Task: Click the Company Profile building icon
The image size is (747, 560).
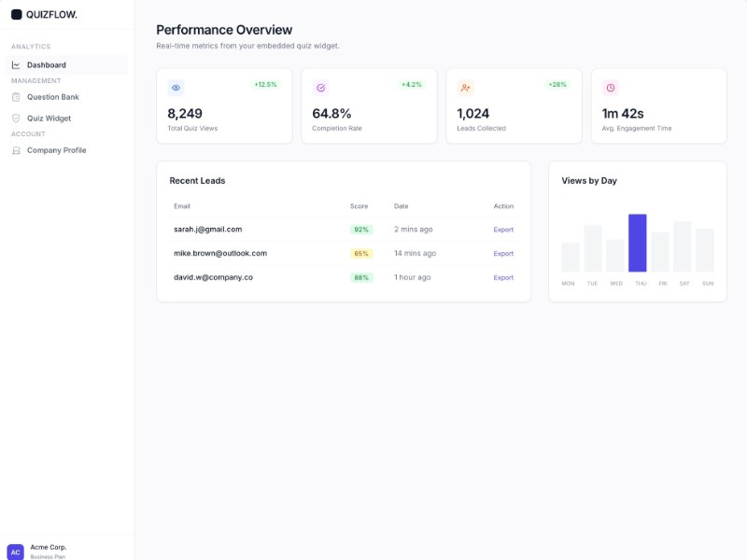Action: [x=16, y=150]
